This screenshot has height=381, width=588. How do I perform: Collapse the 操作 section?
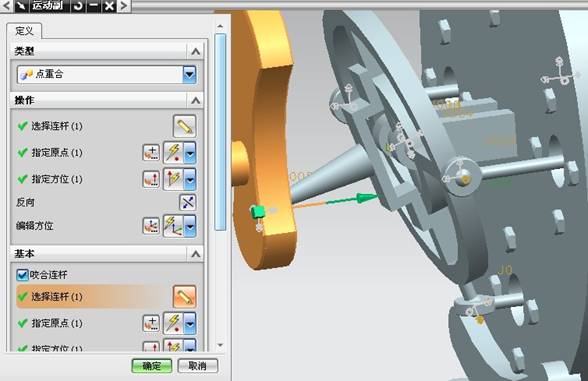195,100
